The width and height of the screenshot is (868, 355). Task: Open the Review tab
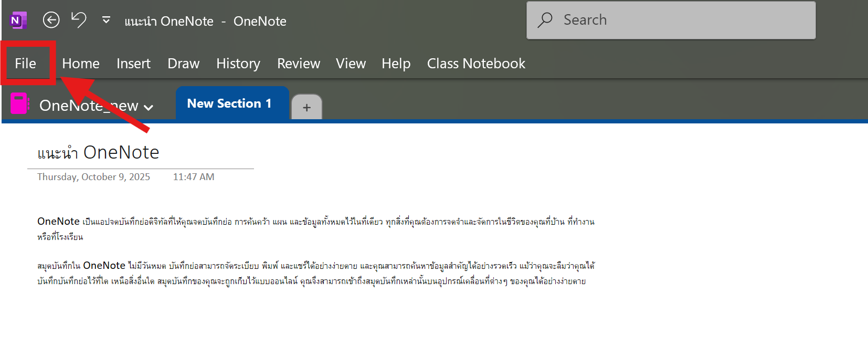pos(298,64)
